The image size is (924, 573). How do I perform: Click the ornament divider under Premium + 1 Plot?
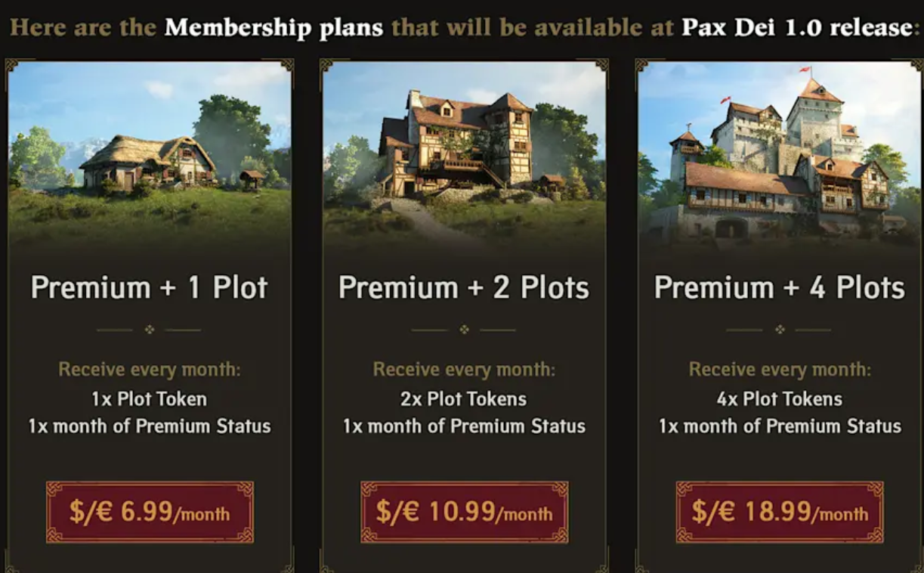[x=150, y=330]
